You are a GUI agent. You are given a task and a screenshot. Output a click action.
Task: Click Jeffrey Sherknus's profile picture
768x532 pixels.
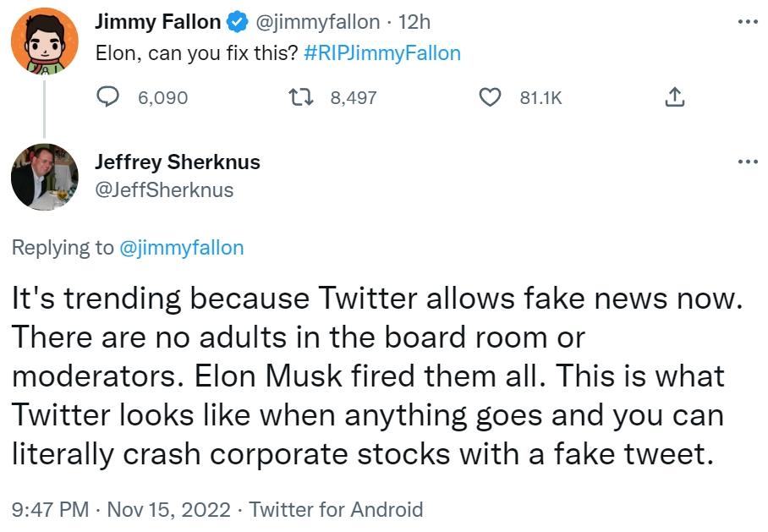(44, 178)
